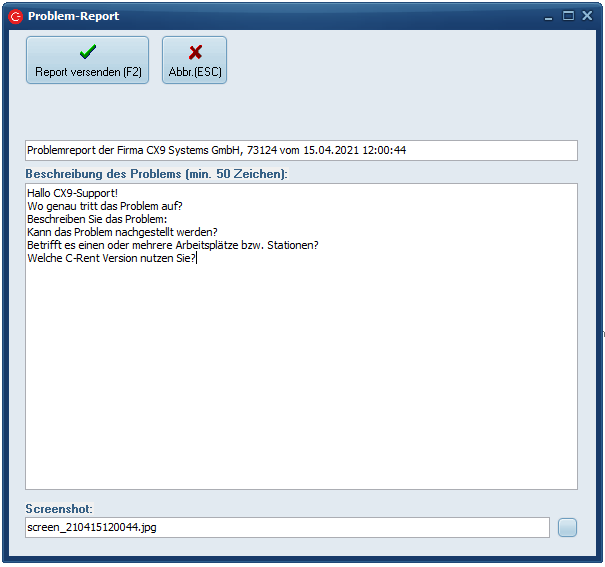The height and width of the screenshot is (567, 605).
Task: Click the C-Rent app icon in title bar
Action: point(15,16)
